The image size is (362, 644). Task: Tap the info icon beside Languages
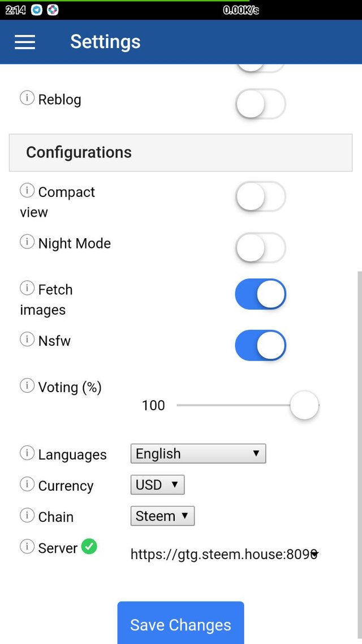(x=27, y=453)
